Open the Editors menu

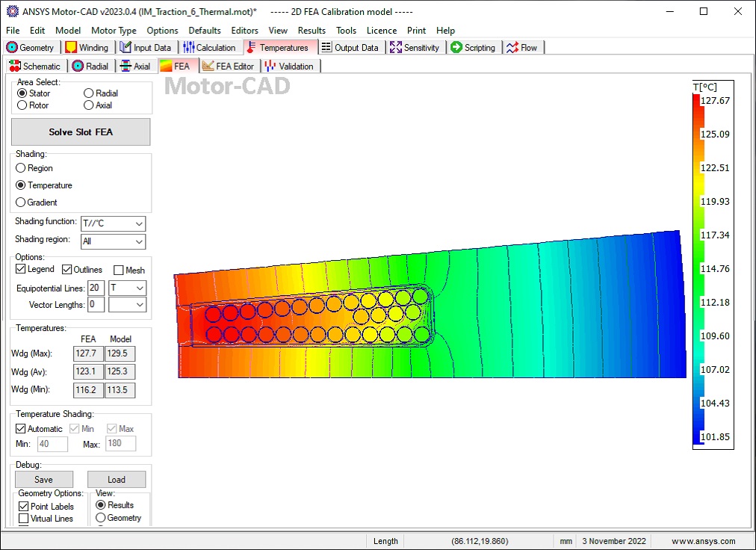[244, 31]
